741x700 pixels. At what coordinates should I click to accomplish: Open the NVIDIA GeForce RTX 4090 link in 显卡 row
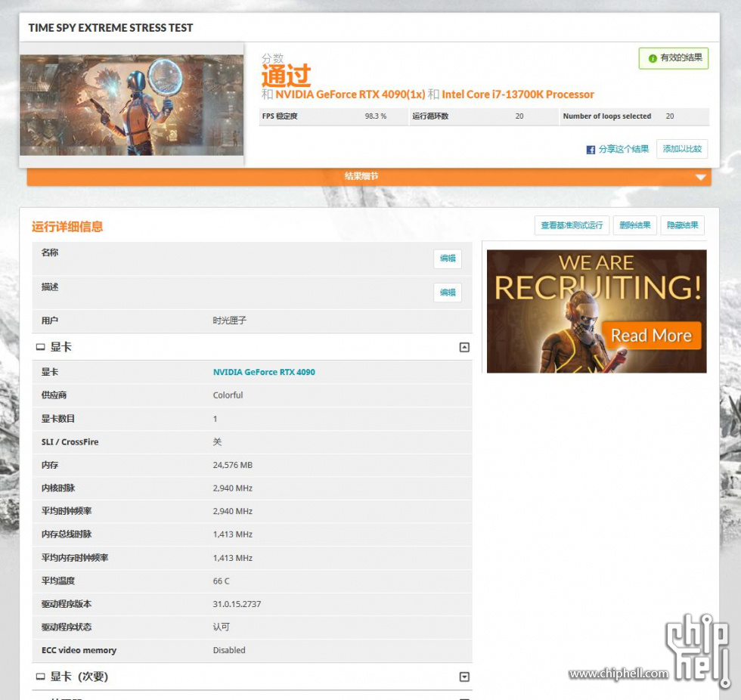[x=264, y=372]
